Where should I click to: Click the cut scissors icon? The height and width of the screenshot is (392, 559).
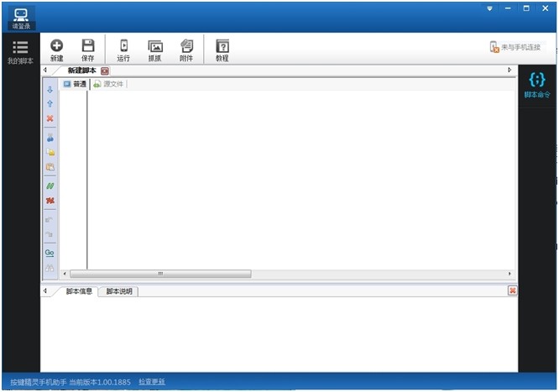(x=50, y=138)
